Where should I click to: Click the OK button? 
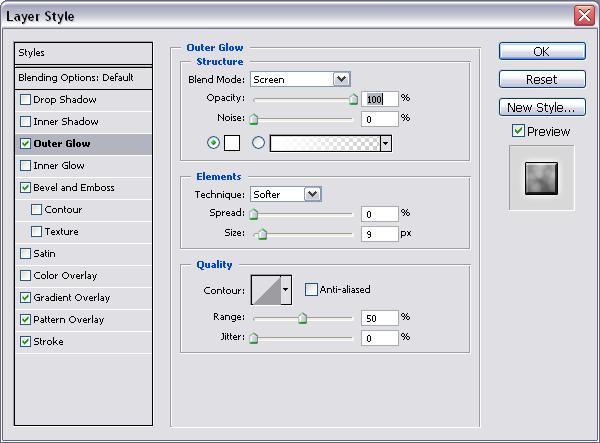coord(542,51)
